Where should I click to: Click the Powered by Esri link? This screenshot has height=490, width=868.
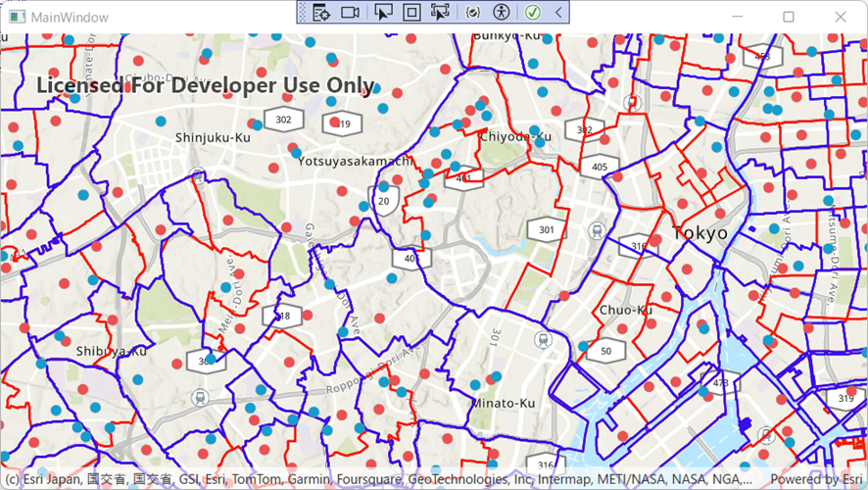pos(816,479)
